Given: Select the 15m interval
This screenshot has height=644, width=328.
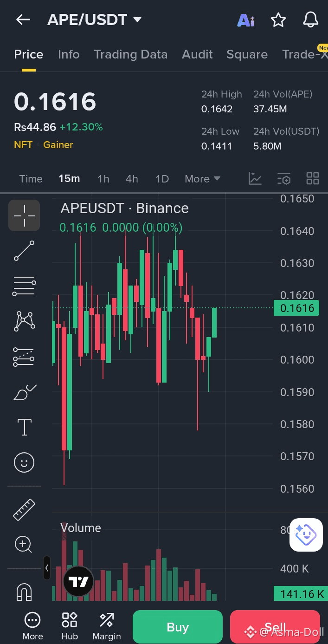Looking at the screenshot, I should (69, 179).
